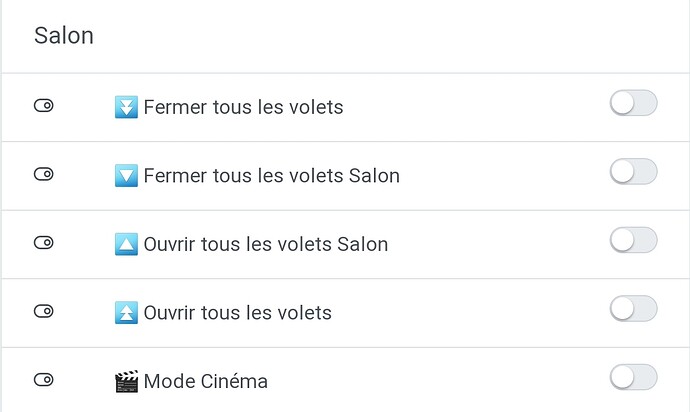This screenshot has height=412, width=690.
Task: Click the double-down arrow emoji icon
Action: pyautogui.click(x=126, y=106)
